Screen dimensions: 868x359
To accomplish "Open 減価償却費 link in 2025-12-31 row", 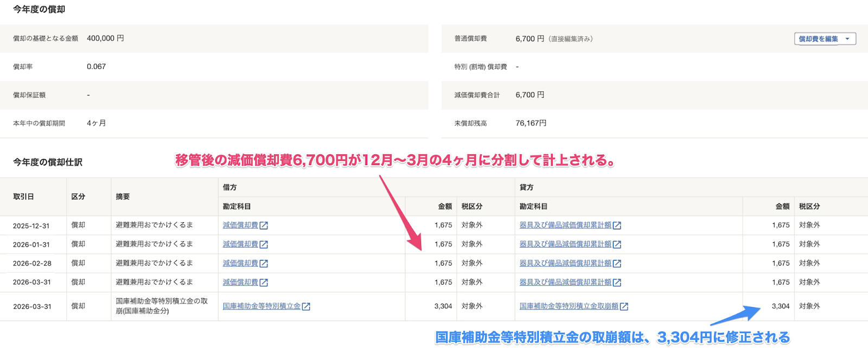I will coord(240,225).
